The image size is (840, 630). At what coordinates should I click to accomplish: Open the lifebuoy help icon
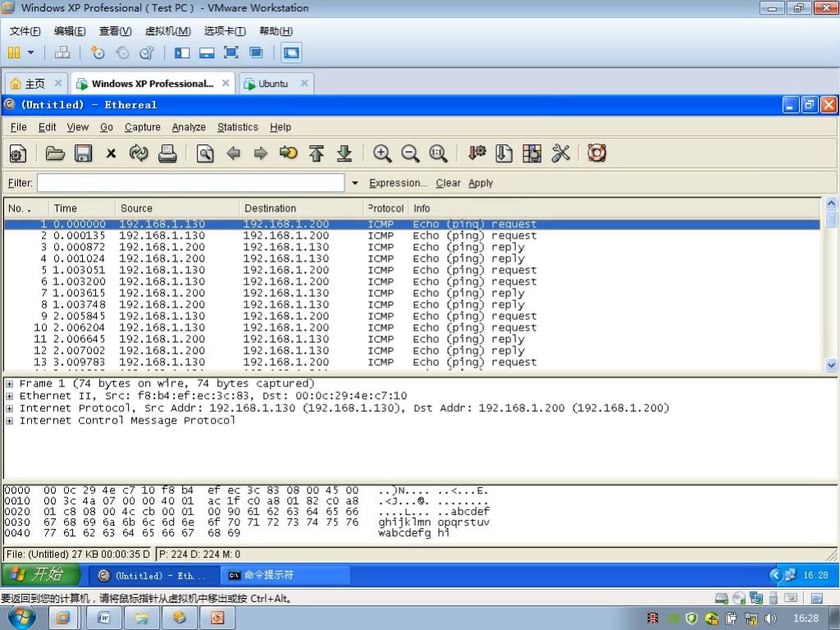pyautogui.click(x=597, y=153)
